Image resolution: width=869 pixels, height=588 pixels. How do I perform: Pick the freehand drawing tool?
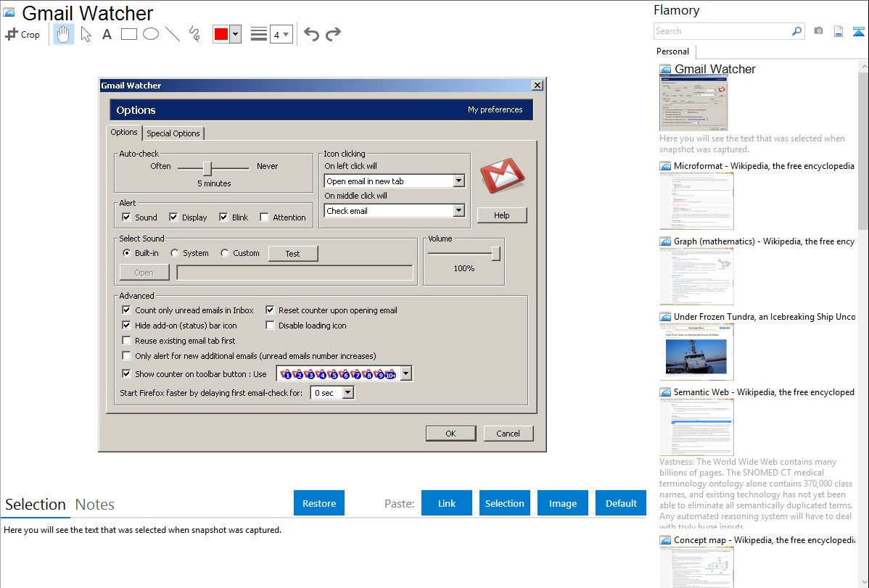tap(194, 34)
